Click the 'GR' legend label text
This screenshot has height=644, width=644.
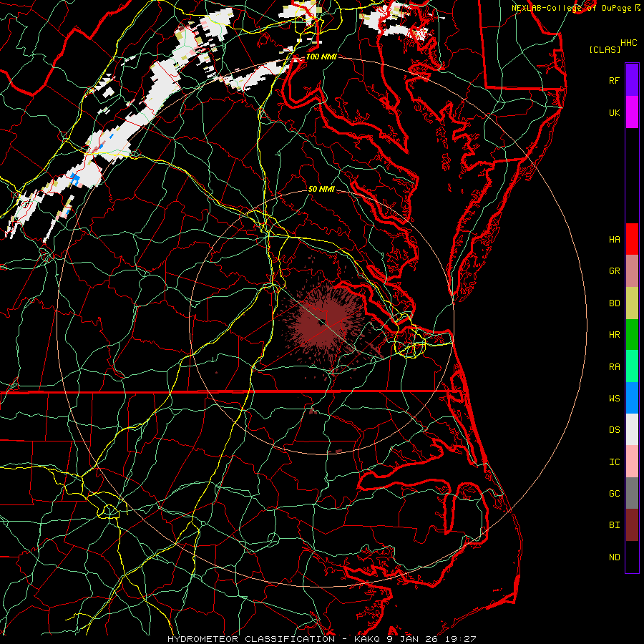pyautogui.click(x=614, y=271)
